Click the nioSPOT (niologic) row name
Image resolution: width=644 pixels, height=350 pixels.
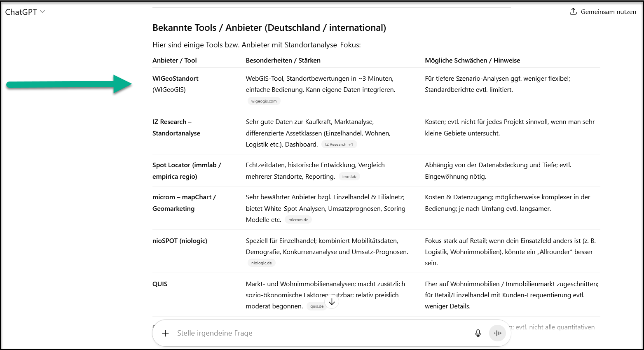pyautogui.click(x=180, y=240)
